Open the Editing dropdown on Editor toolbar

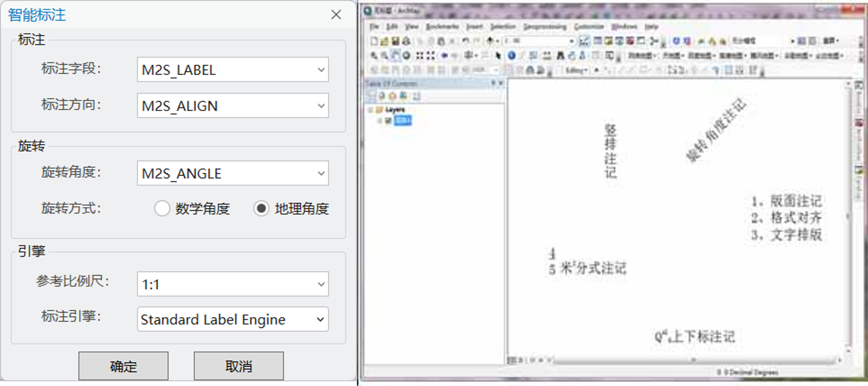[577, 70]
